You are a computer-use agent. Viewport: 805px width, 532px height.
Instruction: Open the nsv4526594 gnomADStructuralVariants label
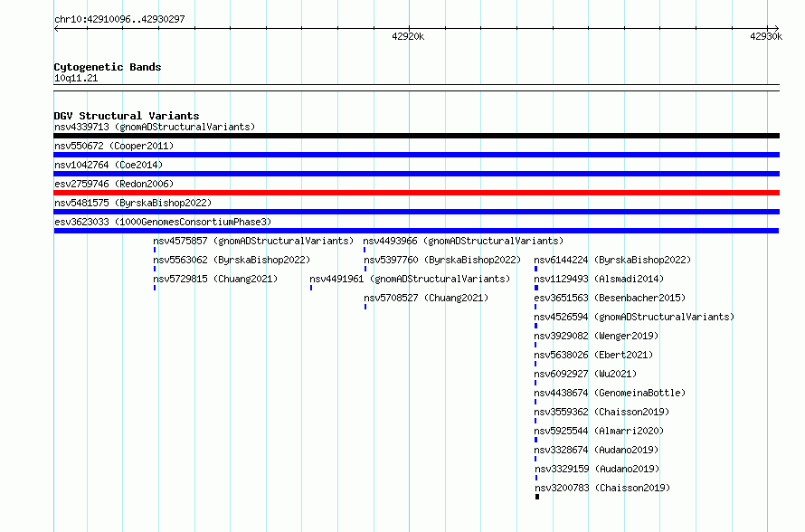(x=635, y=317)
